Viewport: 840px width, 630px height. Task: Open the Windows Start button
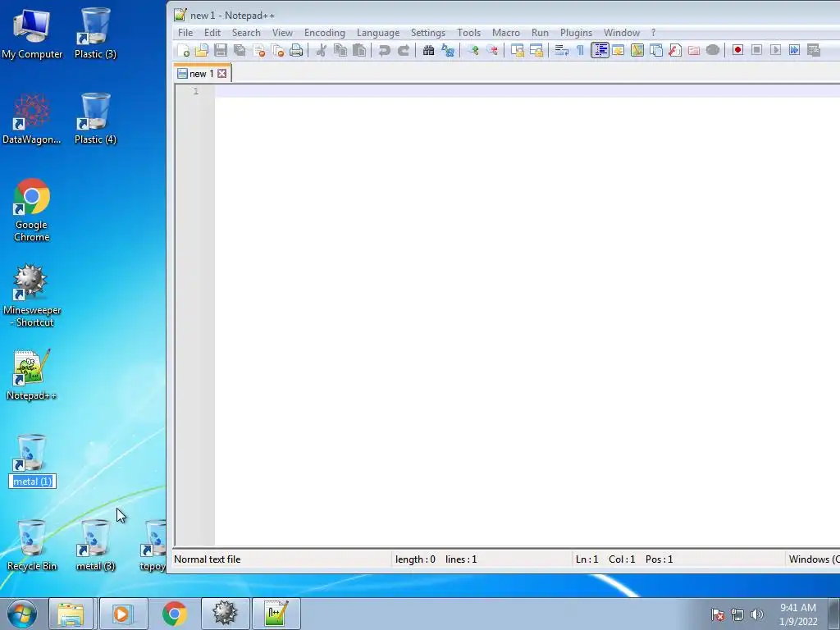[x=22, y=614]
